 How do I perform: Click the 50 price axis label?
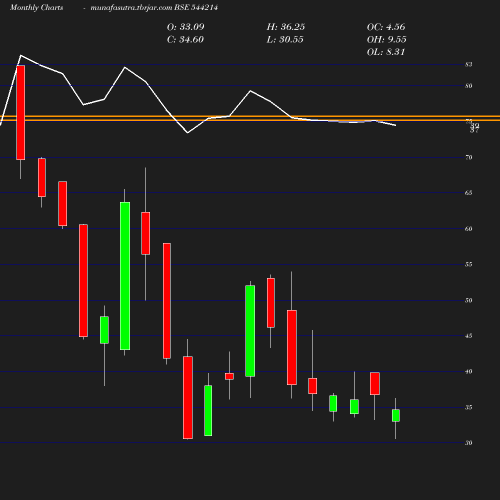pyautogui.click(x=469, y=300)
